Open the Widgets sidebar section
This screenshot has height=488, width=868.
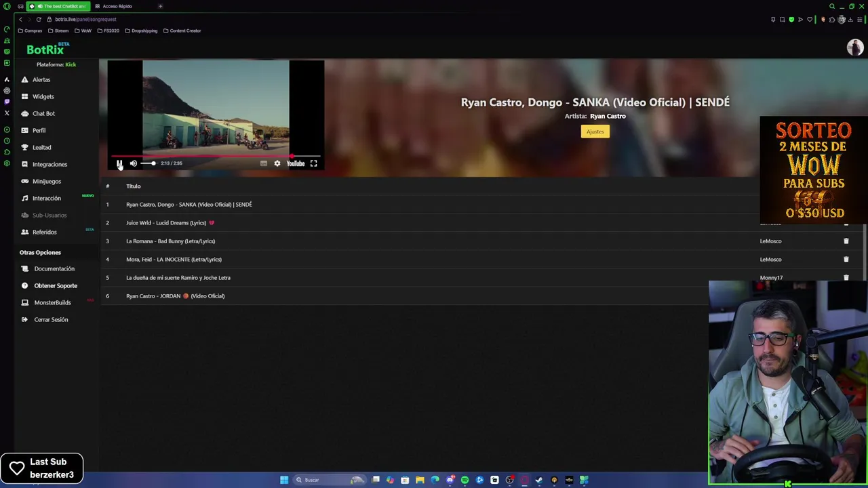pyautogui.click(x=43, y=96)
